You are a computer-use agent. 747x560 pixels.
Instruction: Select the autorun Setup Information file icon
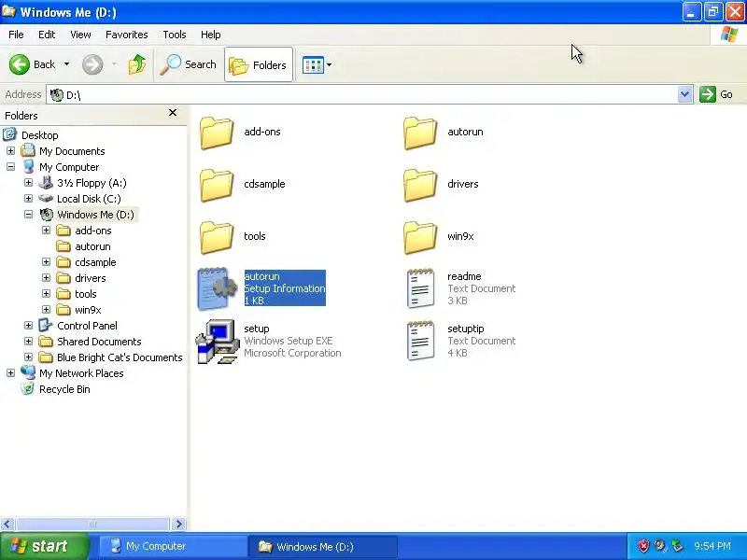(x=218, y=288)
